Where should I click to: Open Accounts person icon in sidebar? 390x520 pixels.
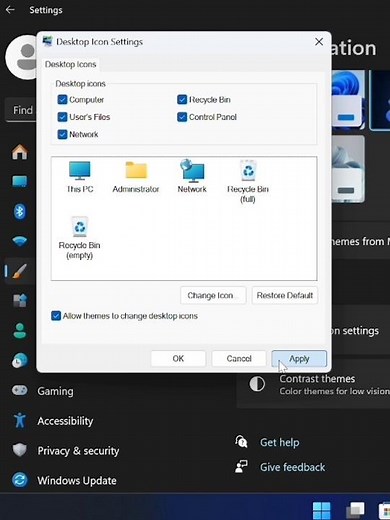(20, 330)
